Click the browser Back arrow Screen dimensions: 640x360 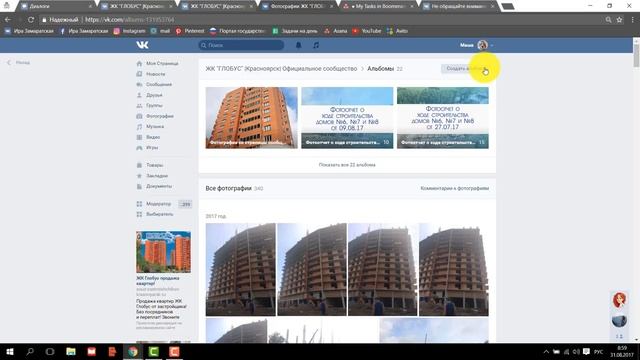[8, 20]
